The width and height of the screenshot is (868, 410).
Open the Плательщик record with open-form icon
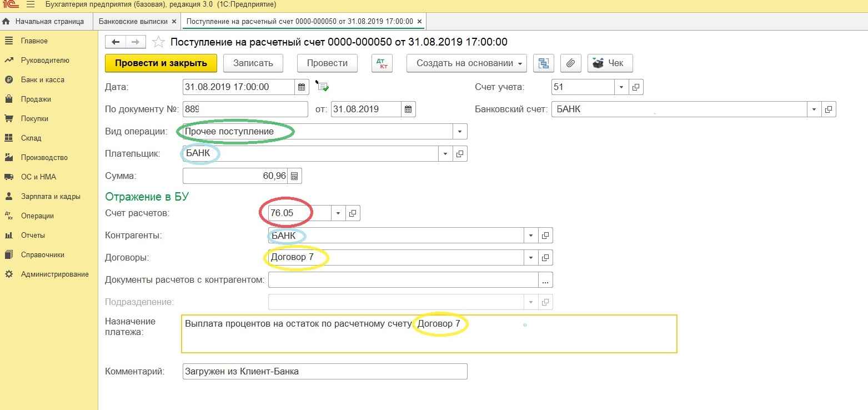pos(460,154)
